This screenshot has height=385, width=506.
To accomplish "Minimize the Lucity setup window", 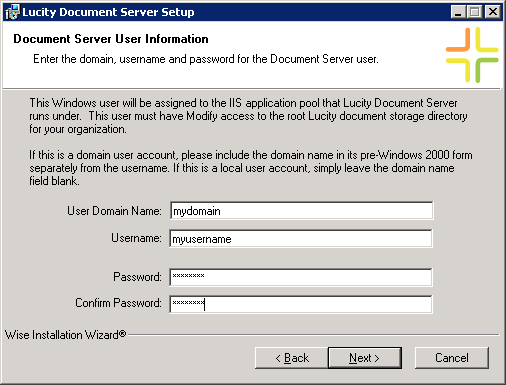I will coord(458,12).
